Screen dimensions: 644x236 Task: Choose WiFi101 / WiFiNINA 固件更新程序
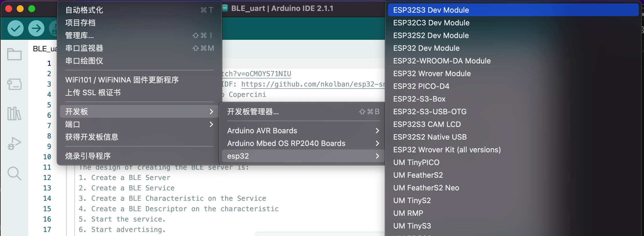click(x=140, y=80)
